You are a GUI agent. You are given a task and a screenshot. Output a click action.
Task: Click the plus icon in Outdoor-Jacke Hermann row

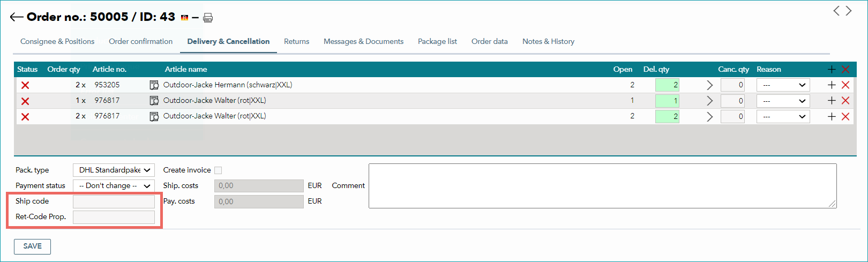click(832, 85)
